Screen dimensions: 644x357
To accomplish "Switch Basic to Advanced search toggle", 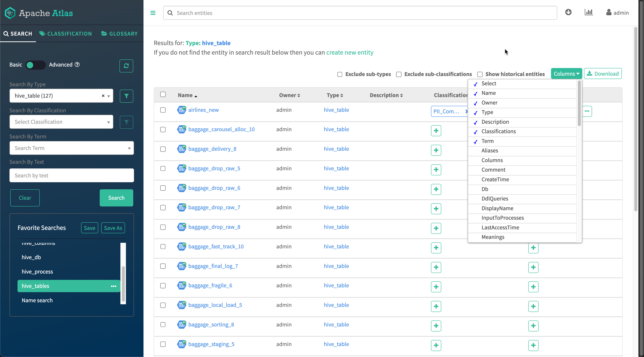I will point(35,65).
